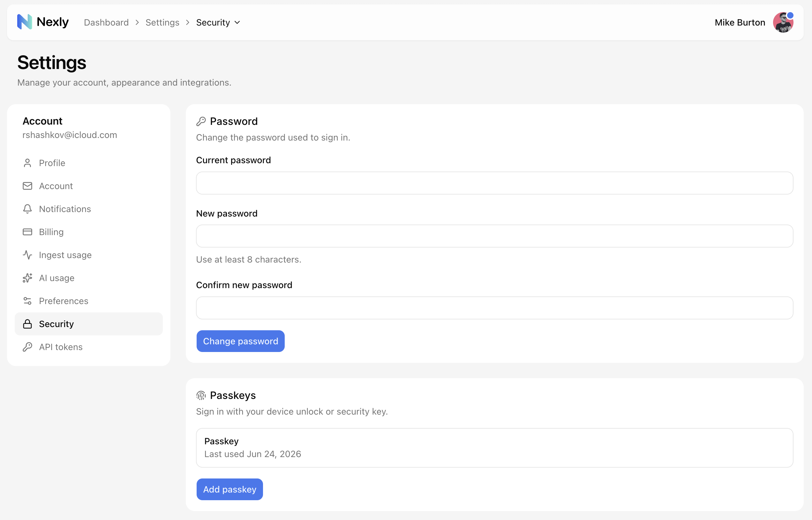Focus the Current password field

pos(494,183)
